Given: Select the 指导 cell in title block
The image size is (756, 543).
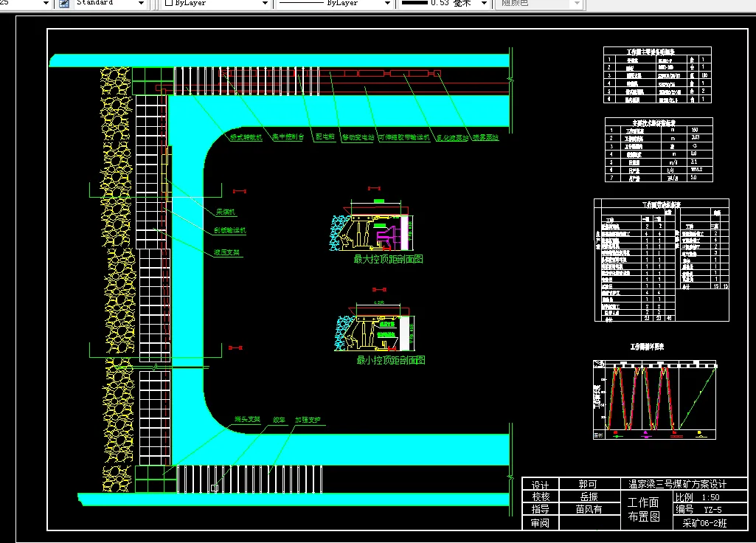Looking at the screenshot, I should coord(541,509).
